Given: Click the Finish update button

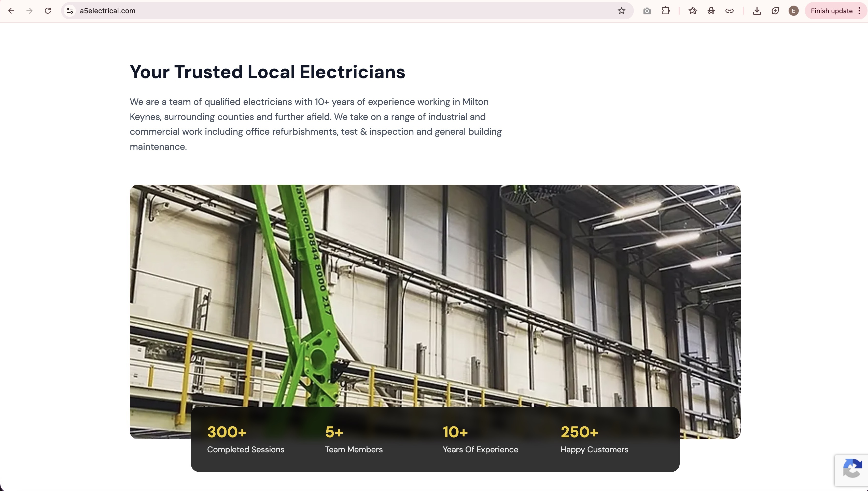Looking at the screenshot, I should (x=831, y=11).
